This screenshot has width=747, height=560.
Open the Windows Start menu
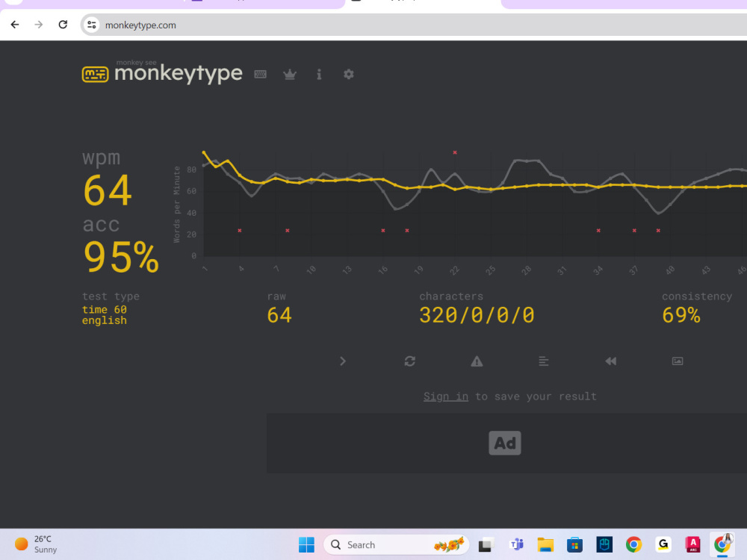(306, 544)
